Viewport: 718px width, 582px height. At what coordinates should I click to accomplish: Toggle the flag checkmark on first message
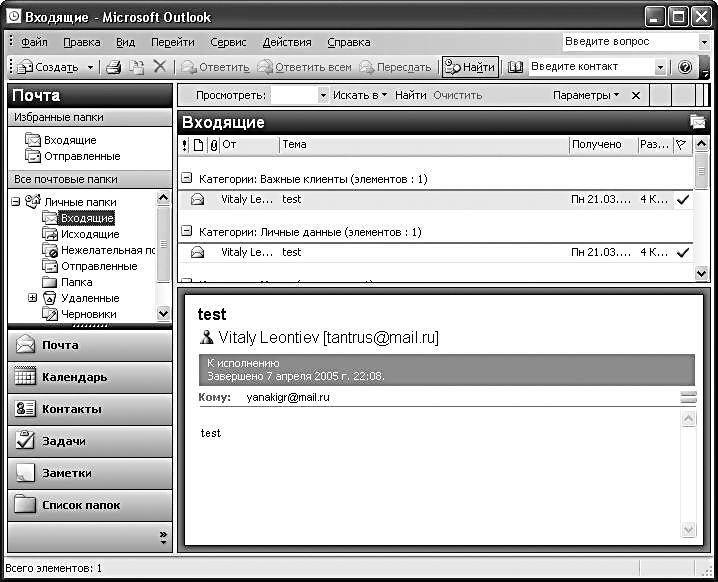point(683,199)
